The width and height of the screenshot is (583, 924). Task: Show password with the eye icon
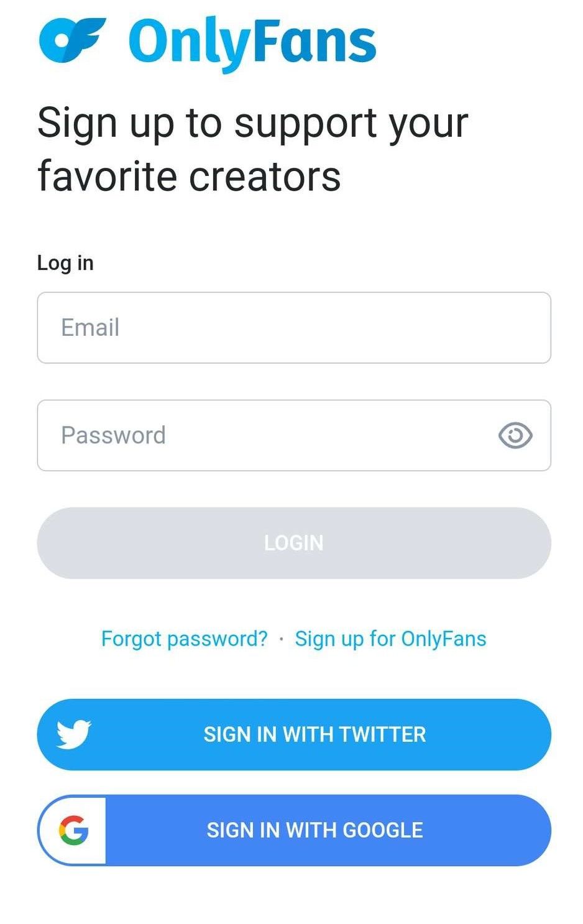click(515, 435)
